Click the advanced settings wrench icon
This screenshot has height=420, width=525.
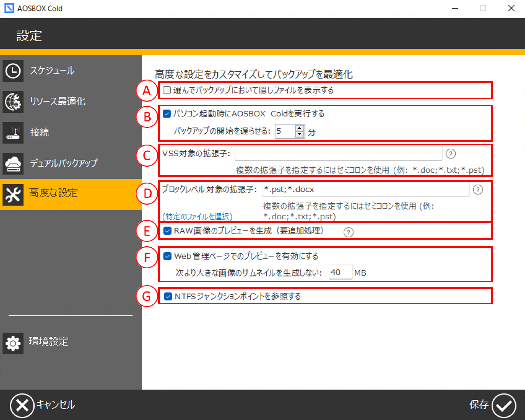[13, 195]
